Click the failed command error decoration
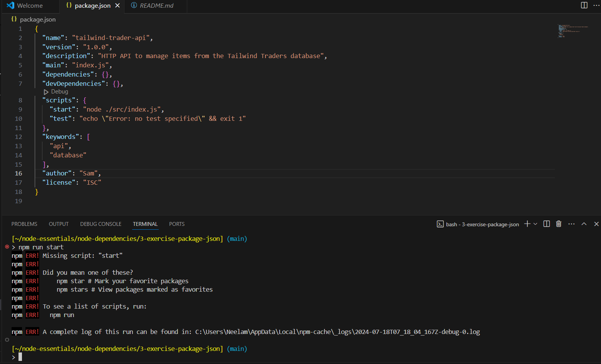Screen dimensions: 601x364 pos(7,247)
